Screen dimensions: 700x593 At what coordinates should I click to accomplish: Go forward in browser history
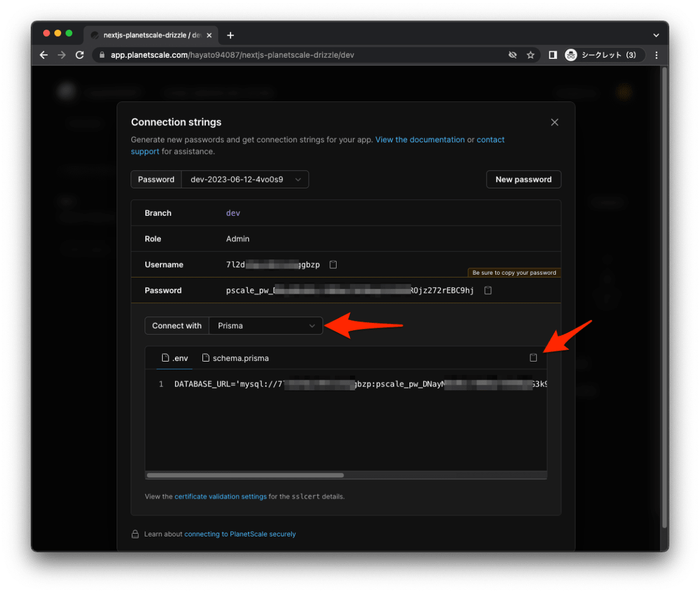tap(62, 55)
